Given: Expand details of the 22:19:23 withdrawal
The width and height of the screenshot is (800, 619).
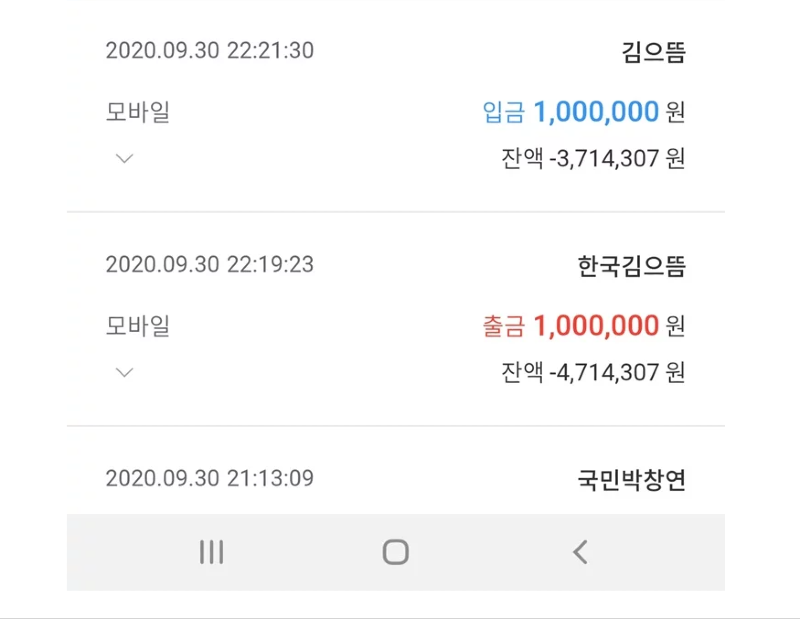Looking at the screenshot, I should pyautogui.click(x=124, y=372).
